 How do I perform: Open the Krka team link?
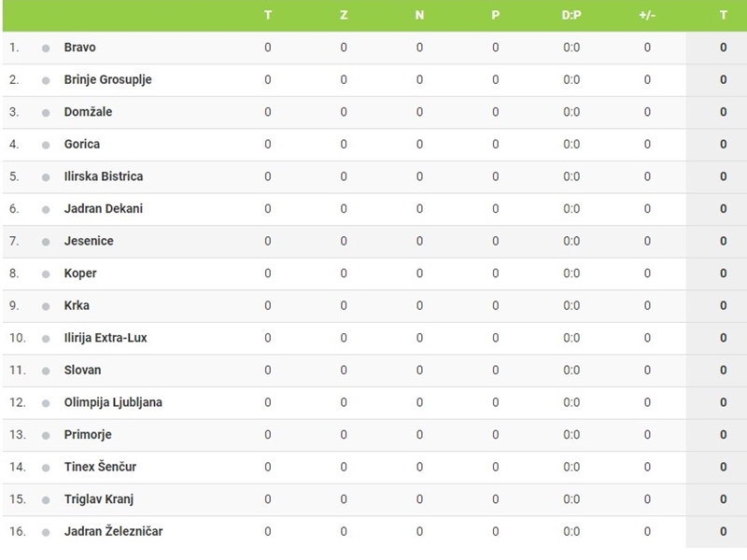point(77,305)
